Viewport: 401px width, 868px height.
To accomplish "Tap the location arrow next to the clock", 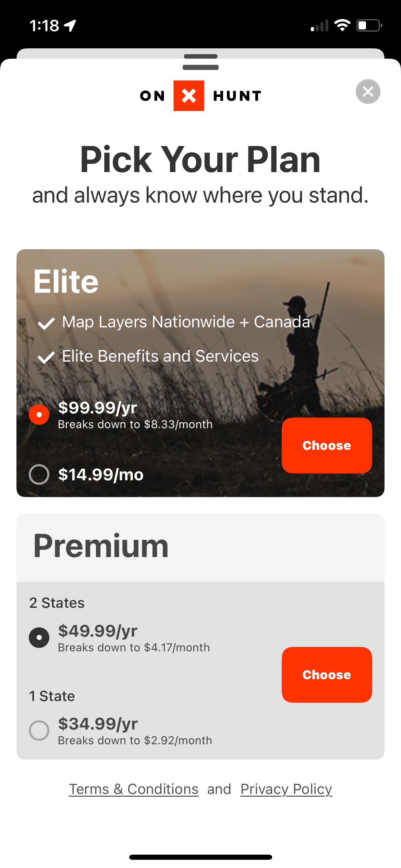I will pos(70,25).
